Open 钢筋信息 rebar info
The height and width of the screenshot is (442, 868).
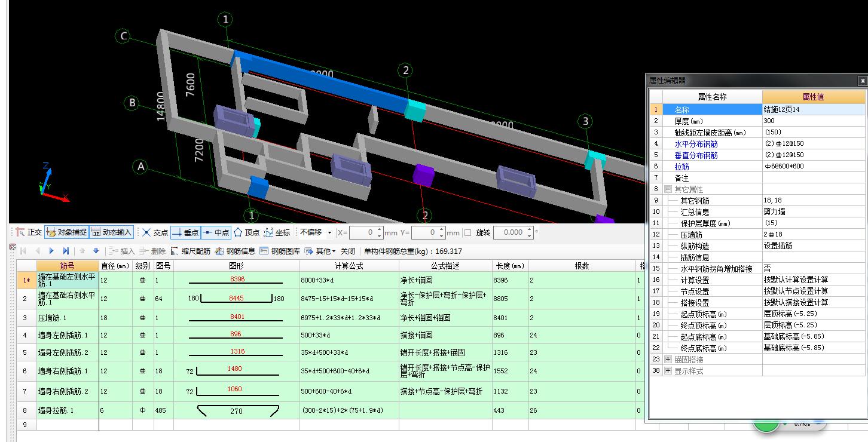(x=235, y=251)
